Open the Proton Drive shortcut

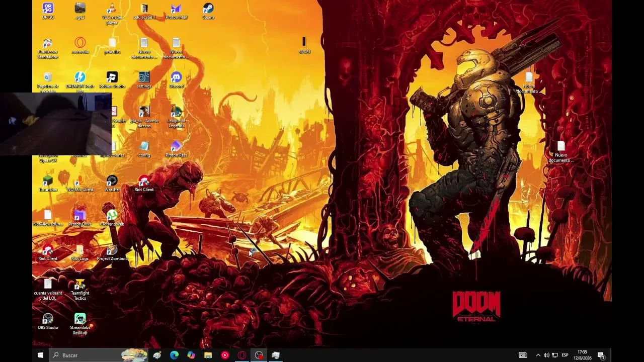tap(80, 218)
